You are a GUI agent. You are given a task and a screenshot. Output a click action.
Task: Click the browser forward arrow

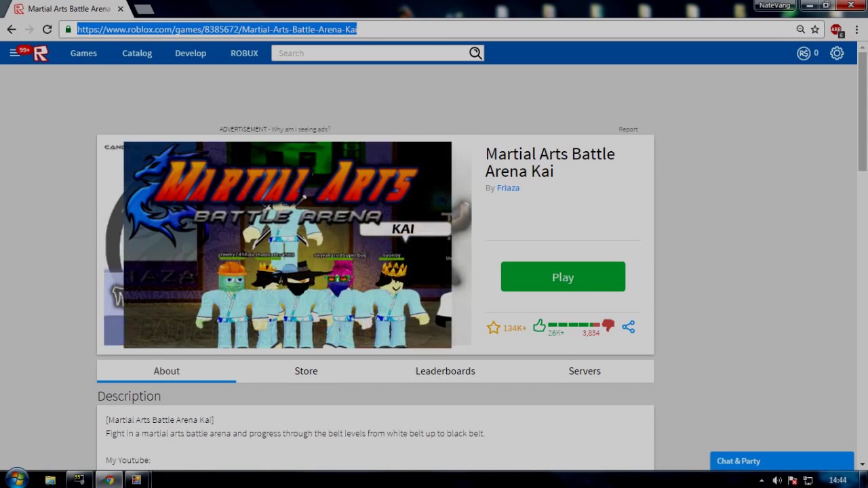click(29, 29)
